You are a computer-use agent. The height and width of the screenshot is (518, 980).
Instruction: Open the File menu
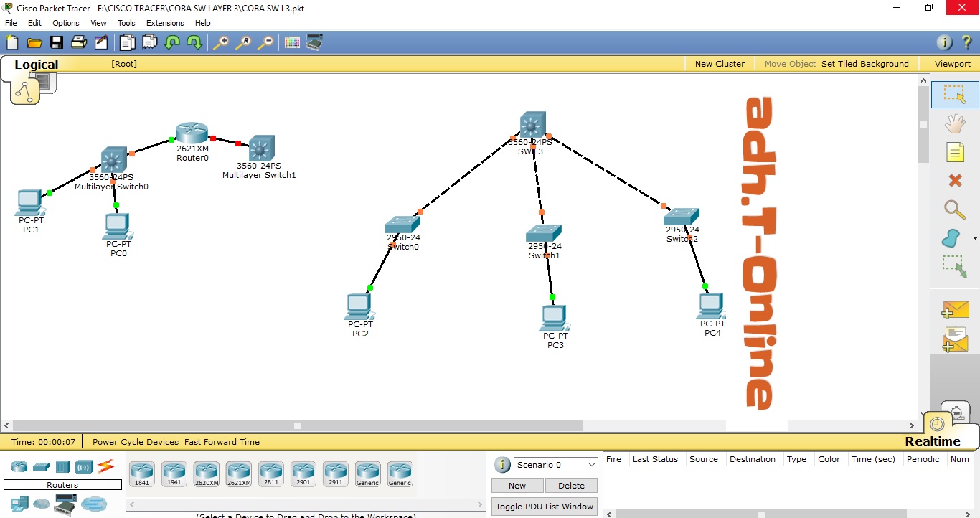pyautogui.click(x=11, y=23)
